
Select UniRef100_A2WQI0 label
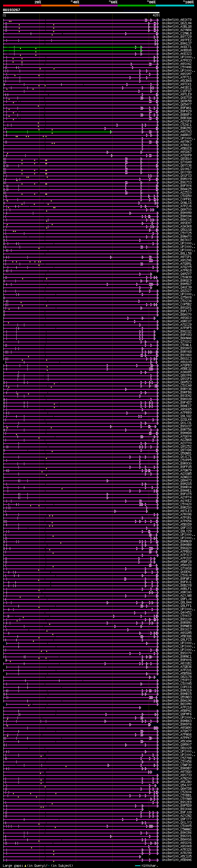(x=177, y=477)
